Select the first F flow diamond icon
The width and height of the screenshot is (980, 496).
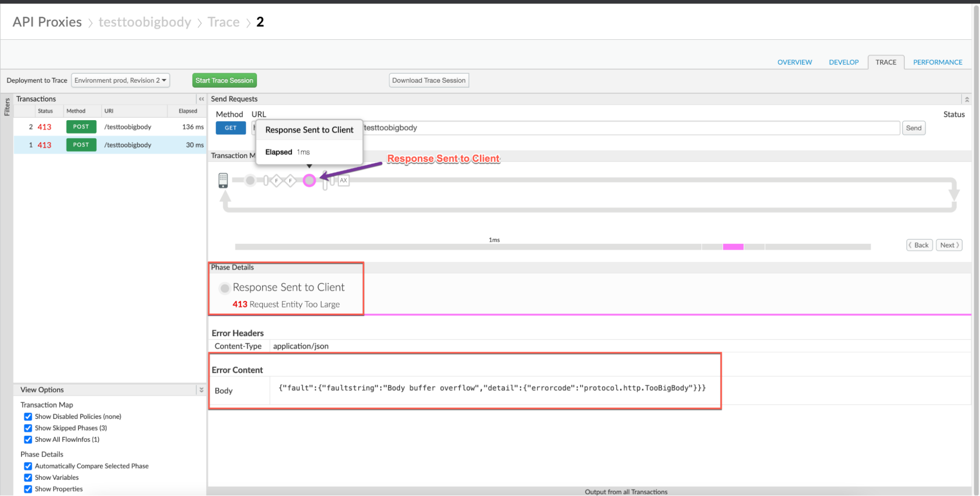click(276, 181)
